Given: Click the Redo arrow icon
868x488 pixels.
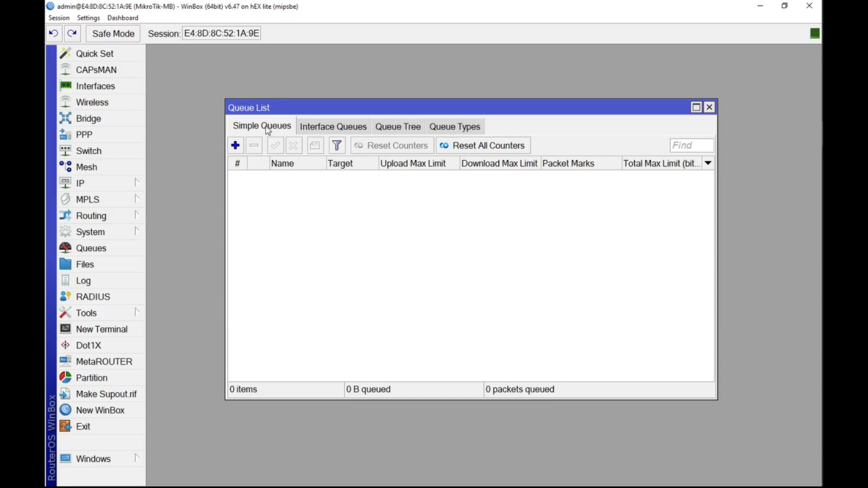Looking at the screenshot, I should 72,34.
